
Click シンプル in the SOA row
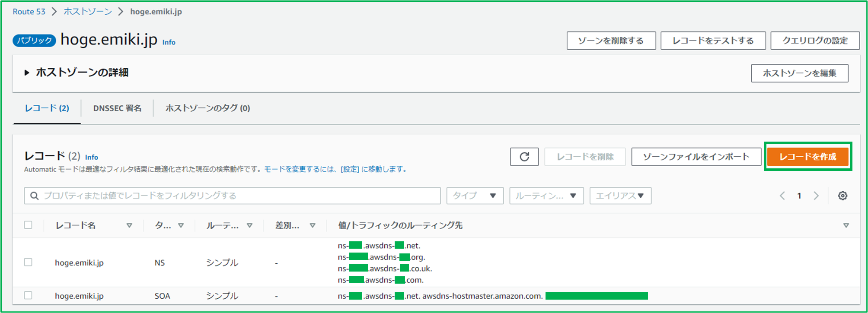[x=222, y=296]
